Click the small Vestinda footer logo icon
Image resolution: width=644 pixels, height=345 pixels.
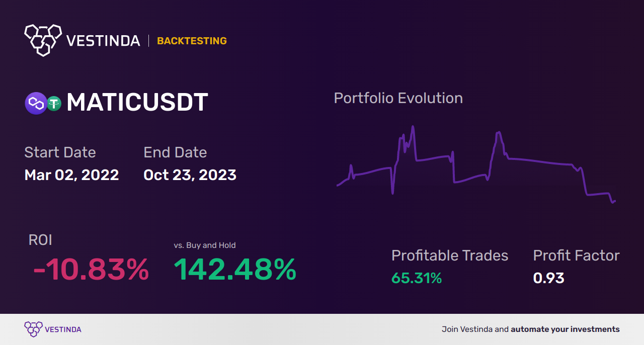(x=33, y=329)
